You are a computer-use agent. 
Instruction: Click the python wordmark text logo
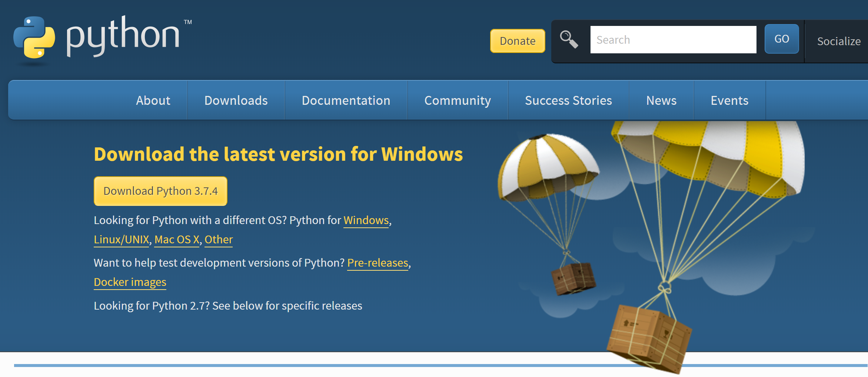123,36
